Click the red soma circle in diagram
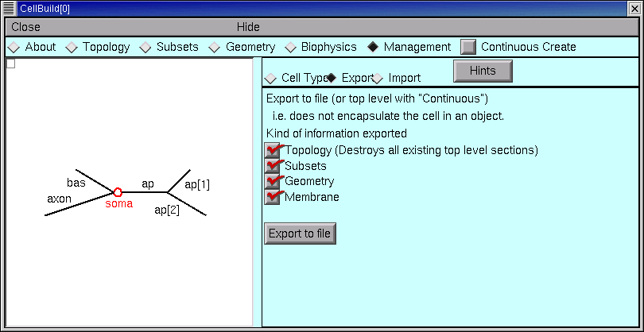644x332 pixels. click(x=118, y=191)
